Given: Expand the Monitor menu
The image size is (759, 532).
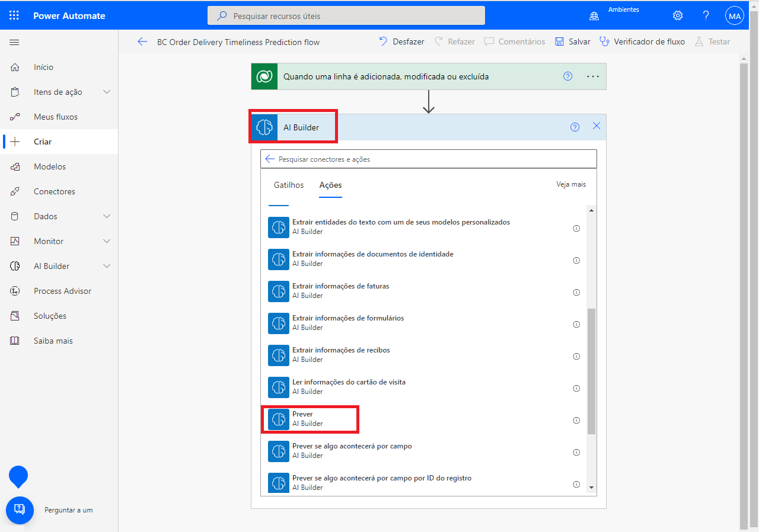Looking at the screenshot, I should (107, 241).
